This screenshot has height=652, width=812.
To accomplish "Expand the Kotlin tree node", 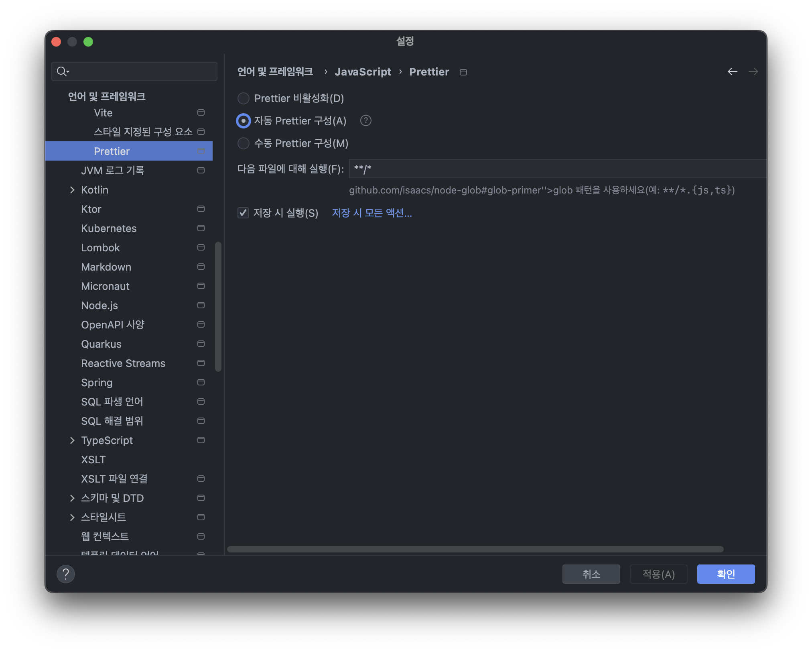I will pyautogui.click(x=72, y=190).
